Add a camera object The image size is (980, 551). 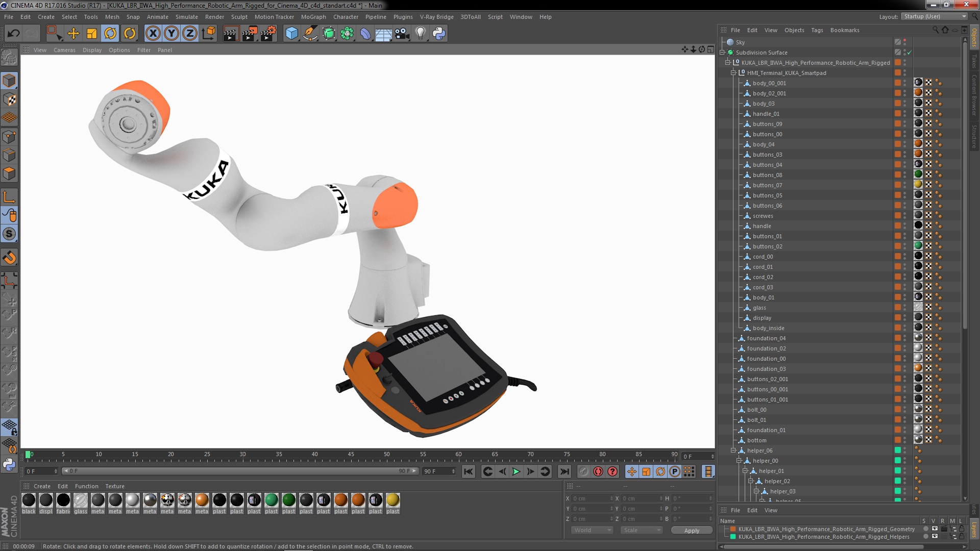(402, 34)
